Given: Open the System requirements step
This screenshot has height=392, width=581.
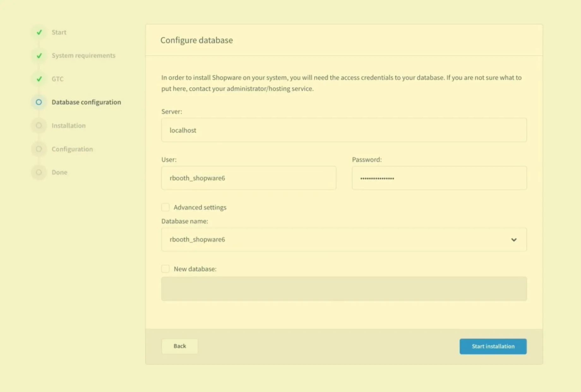Looking at the screenshot, I should pos(83,56).
